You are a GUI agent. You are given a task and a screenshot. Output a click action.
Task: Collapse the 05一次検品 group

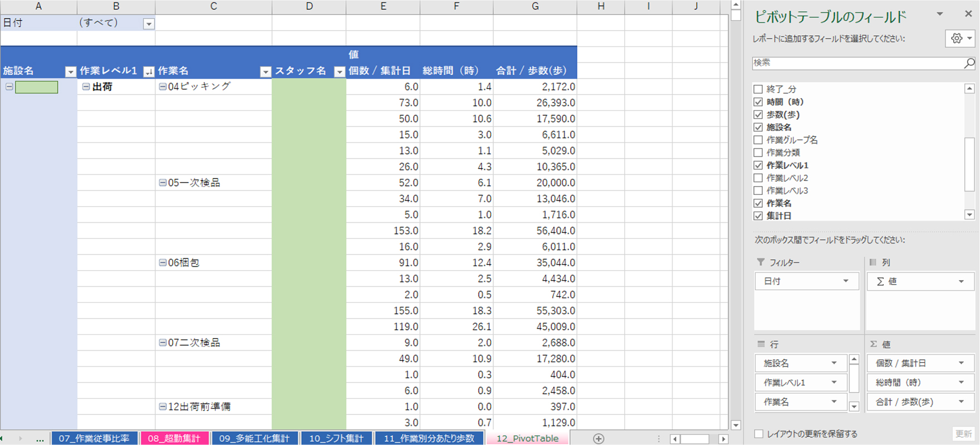tap(163, 183)
